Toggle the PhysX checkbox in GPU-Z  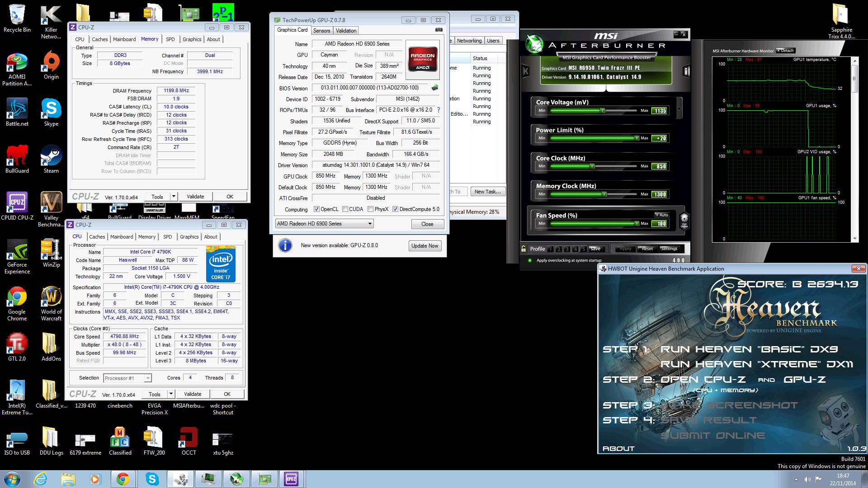[371, 209]
